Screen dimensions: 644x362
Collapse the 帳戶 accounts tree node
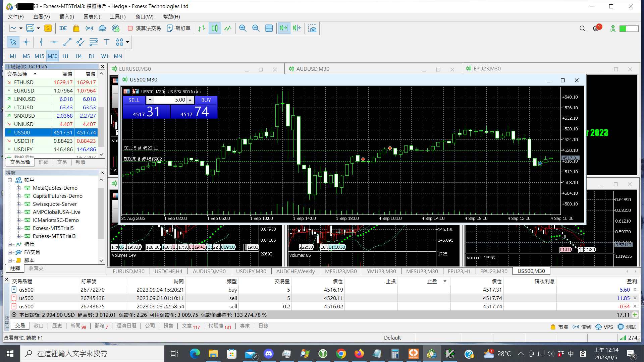click(10, 180)
